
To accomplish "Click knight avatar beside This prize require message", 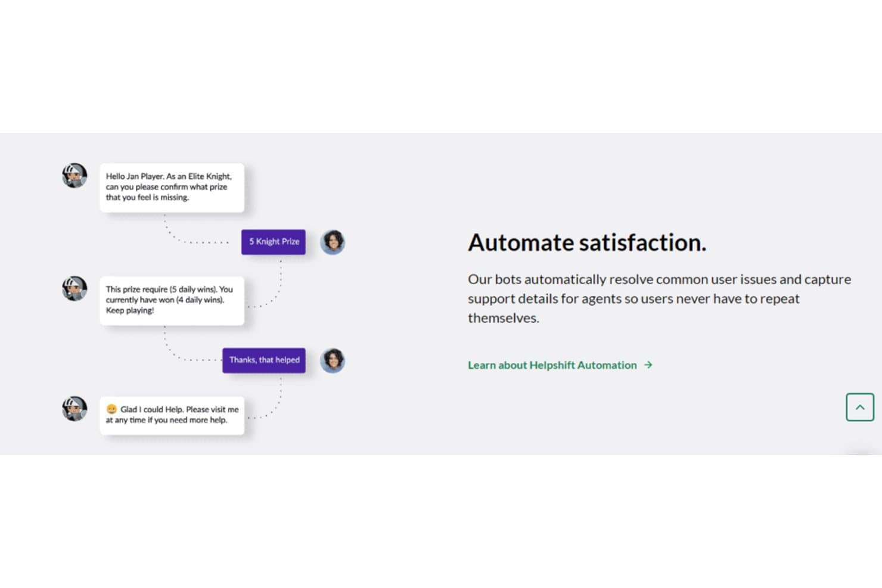I will pos(74,288).
